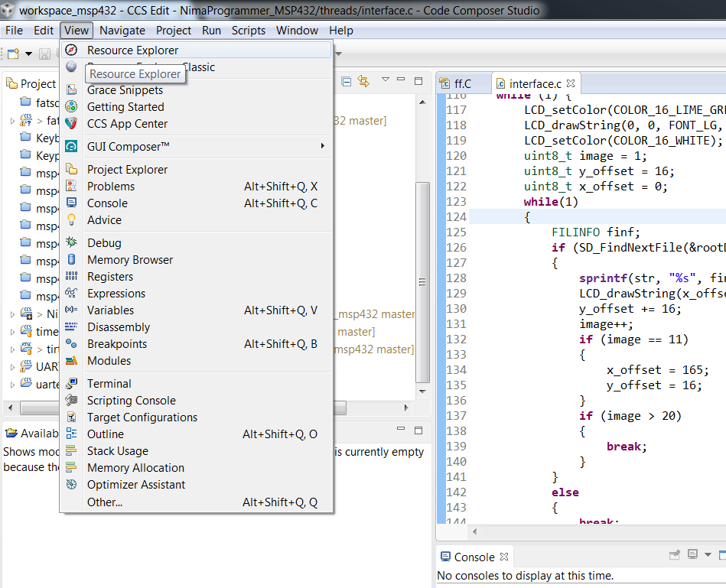
Task: Open the Project Explorer view menu triangle
Action: point(386,80)
